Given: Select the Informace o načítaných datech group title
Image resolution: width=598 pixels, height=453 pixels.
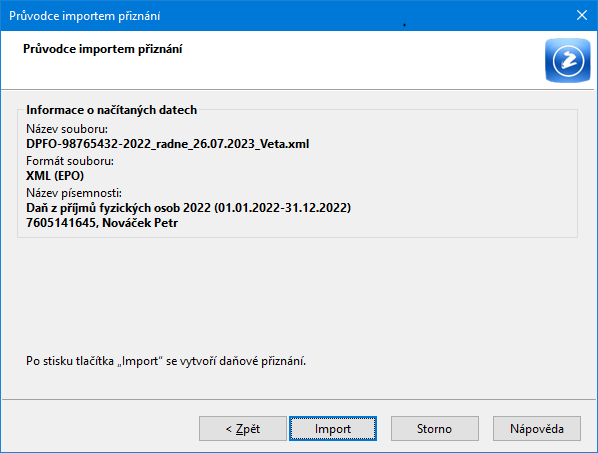Looking at the screenshot, I should coord(111,110).
